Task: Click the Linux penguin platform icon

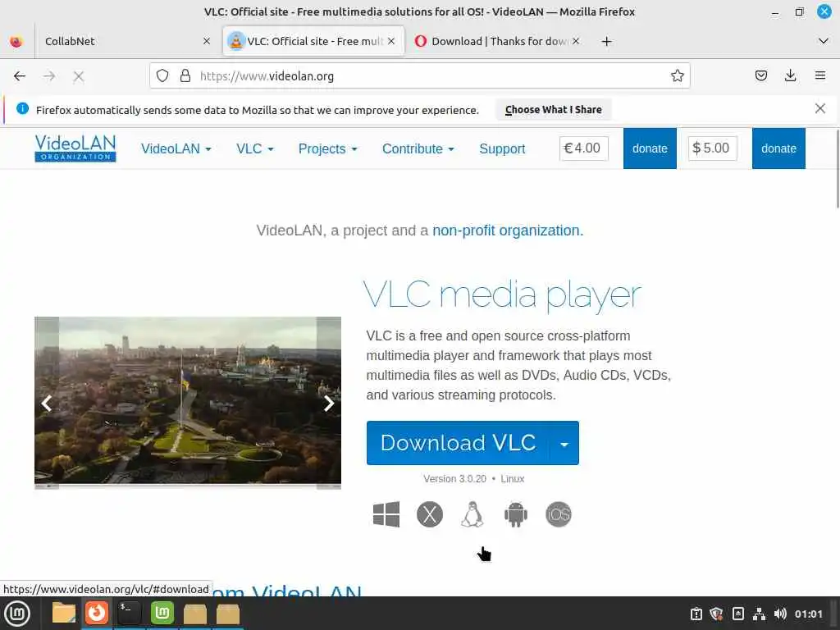Action: pos(472,514)
